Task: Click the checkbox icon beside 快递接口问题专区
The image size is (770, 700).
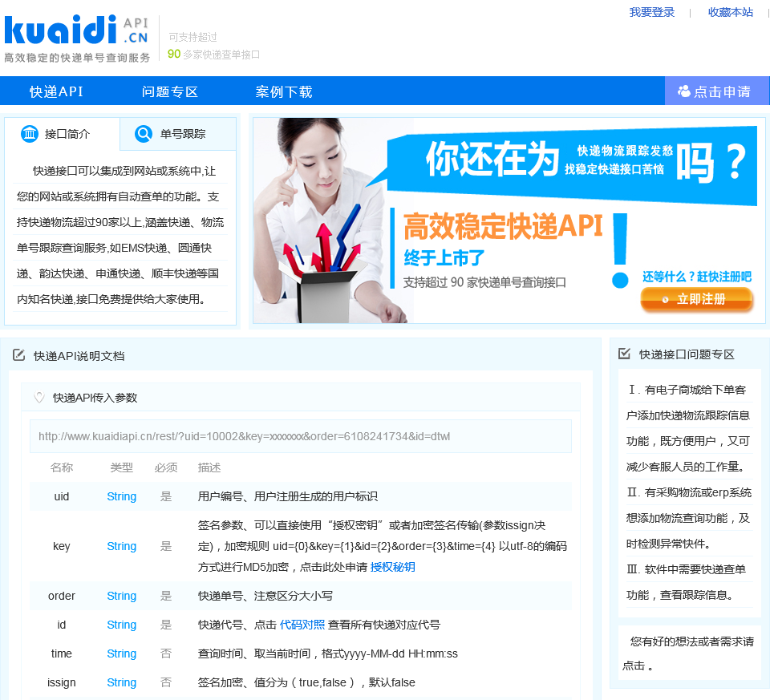Action: (x=624, y=354)
